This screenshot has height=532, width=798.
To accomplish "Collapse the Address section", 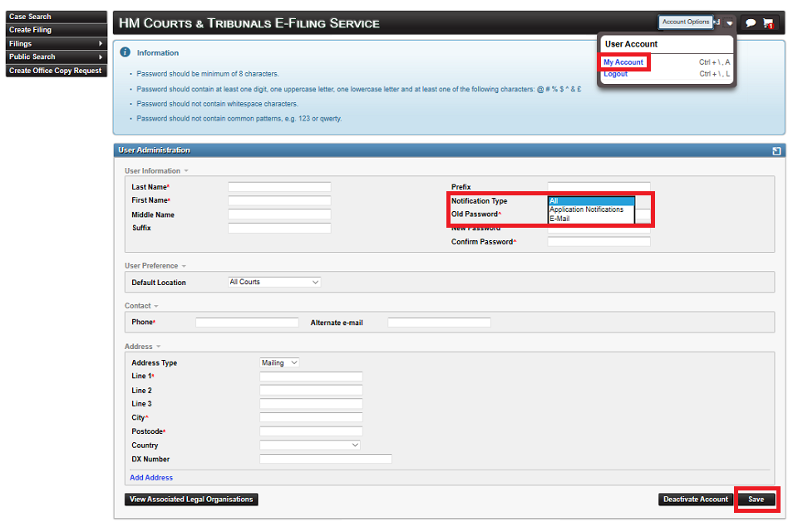I will (x=159, y=347).
